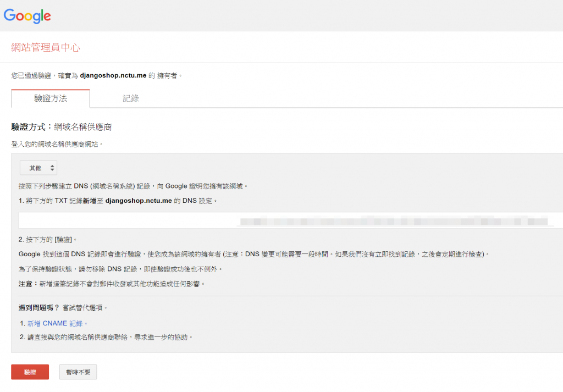Switch to the 記錄 tab
Screen dimensions: 563x392
click(x=131, y=98)
